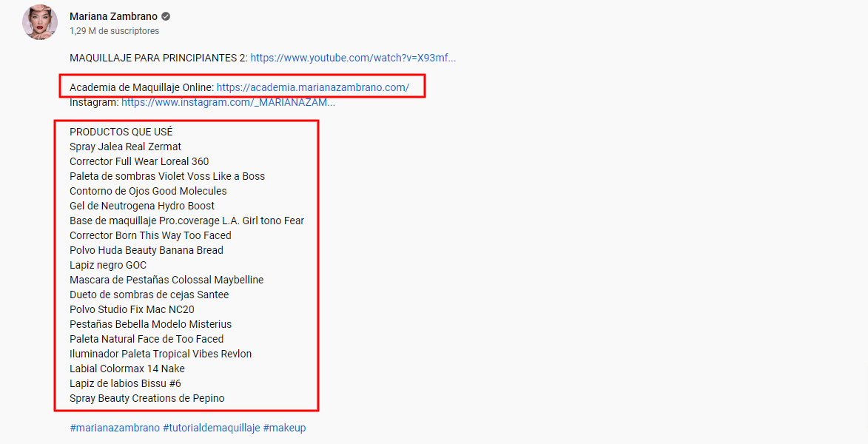Click 'Dueto de sombras de cejas Santee' line
The image size is (868, 444).
click(149, 295)
